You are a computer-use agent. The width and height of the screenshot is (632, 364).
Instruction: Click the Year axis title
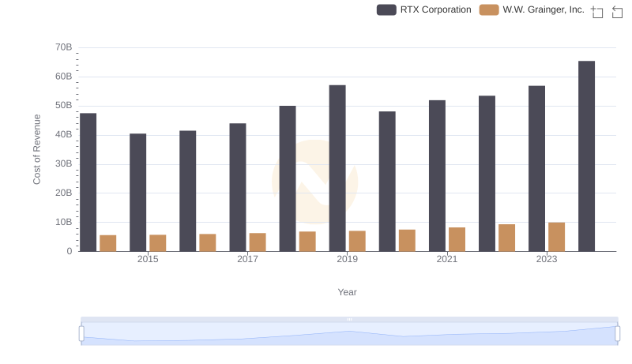[347, 292]
